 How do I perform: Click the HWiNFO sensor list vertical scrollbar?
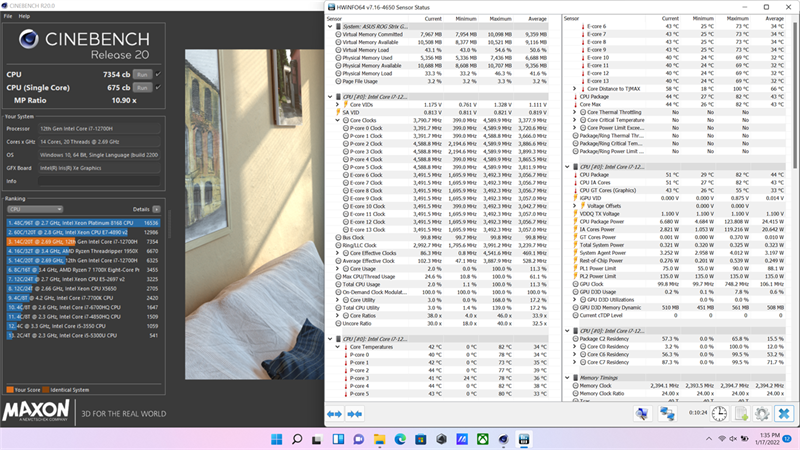pyautogui.click(x=795, y=209)
